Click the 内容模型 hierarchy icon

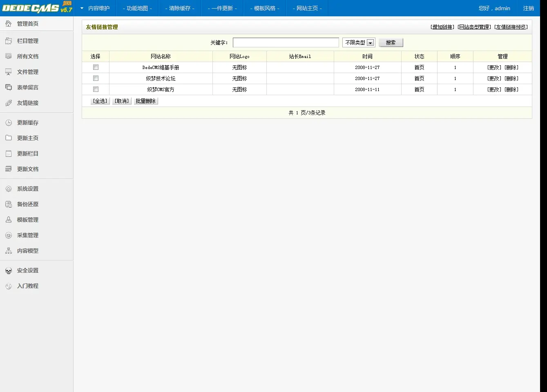[8, 251]
